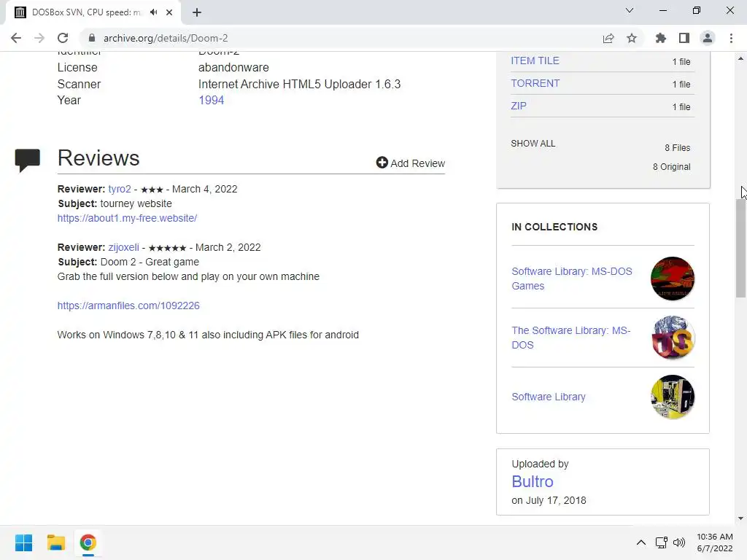
Task: Open volume control in tray
Action: click(679, 542)
